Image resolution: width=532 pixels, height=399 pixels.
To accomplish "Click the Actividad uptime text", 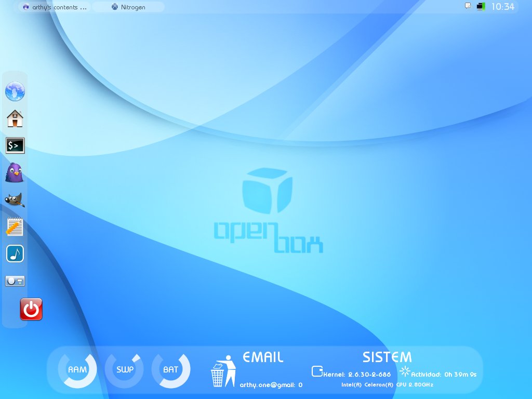I will click(x=444, y=374).
